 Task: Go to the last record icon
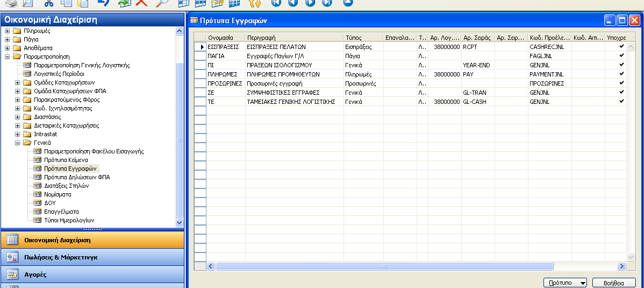point(327,3)
